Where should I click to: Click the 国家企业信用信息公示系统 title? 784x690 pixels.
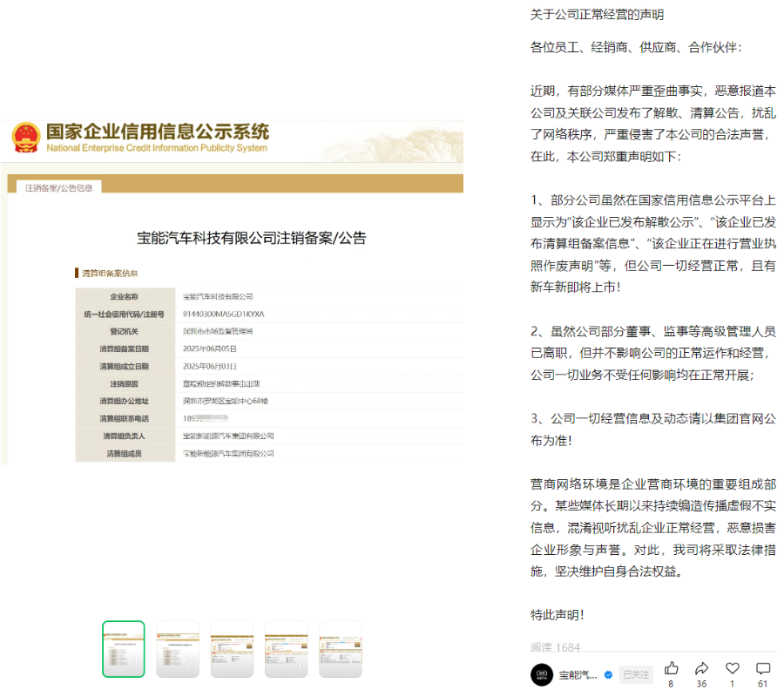click(x=158, y=132)
